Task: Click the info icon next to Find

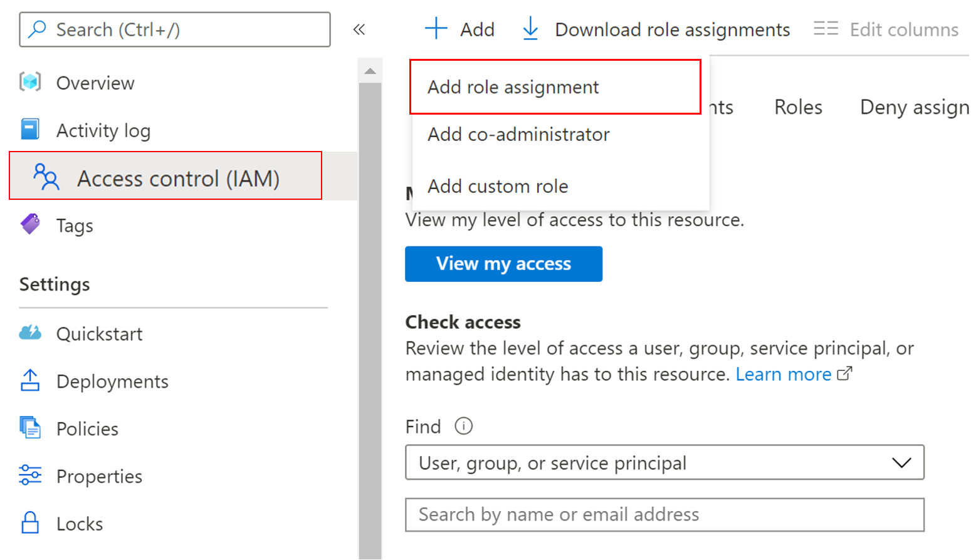Action: coord(463,427)
